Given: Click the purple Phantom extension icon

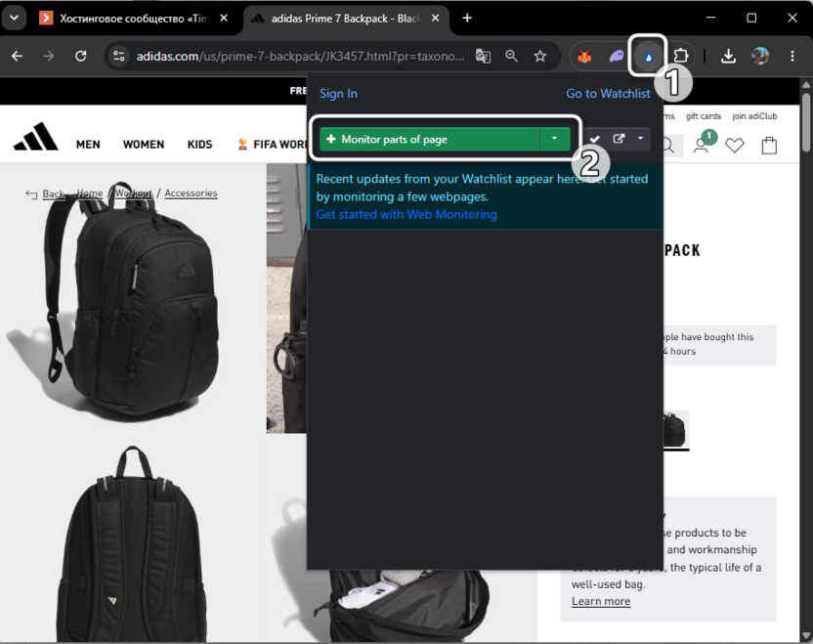Looking at the screenshot, I should (x=617, y=56).
